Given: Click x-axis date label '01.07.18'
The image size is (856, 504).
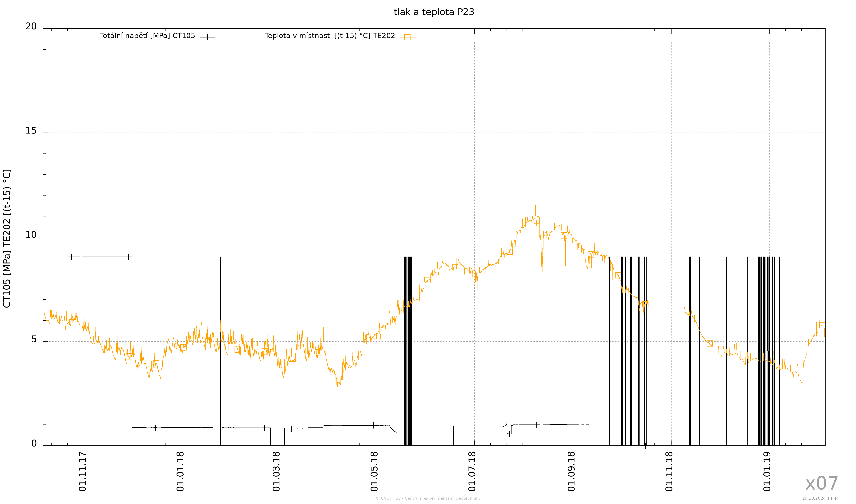Looking at the screenshot, I should click(472, 471).
